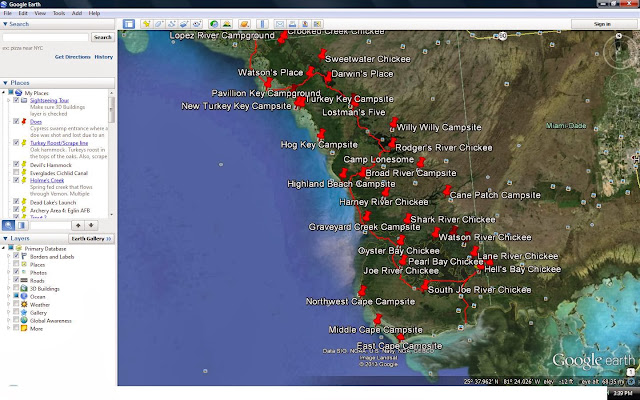This screenshot has width=640, height=400.
Task: Enable the 3D Buildings layer checkbox
Action: (16, 288)
